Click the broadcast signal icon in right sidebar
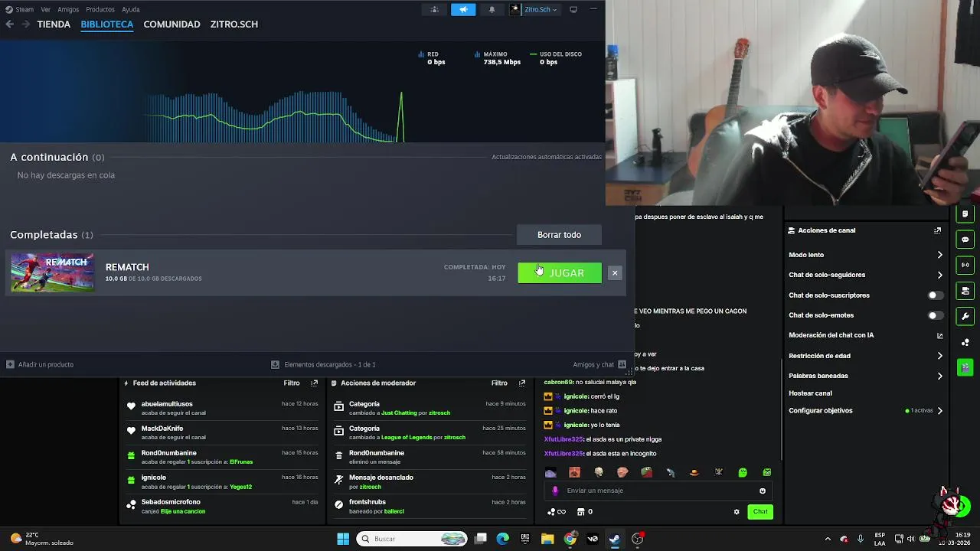 (965, 265)
